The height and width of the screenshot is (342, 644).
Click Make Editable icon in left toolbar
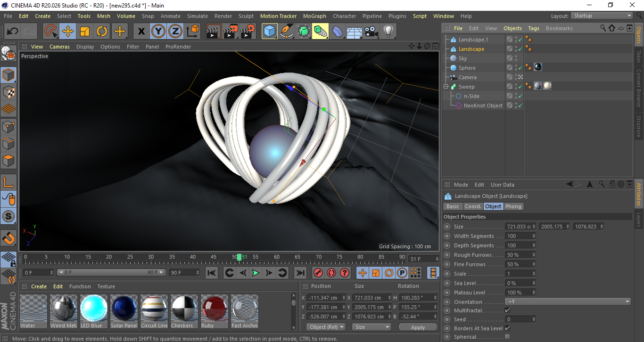tap(8, 54)
